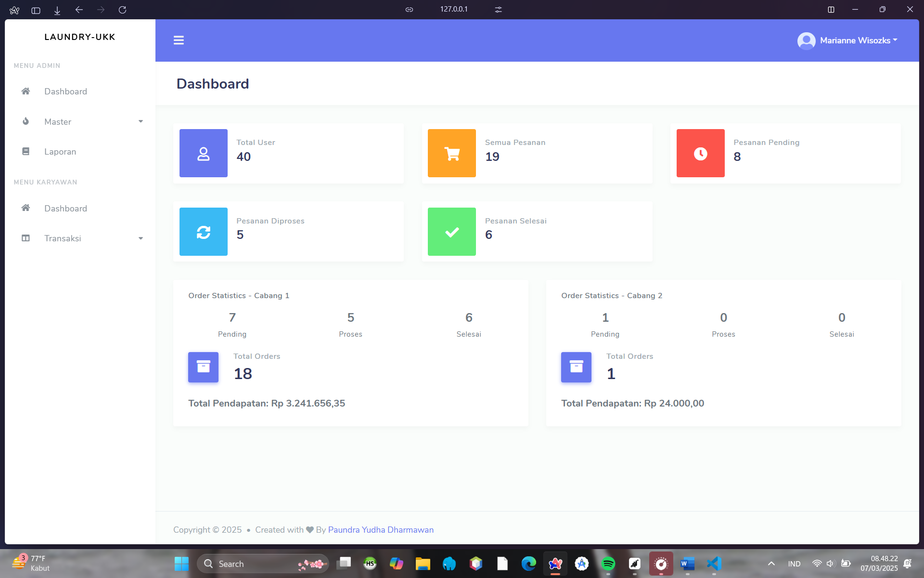Open the Master menu dropdown chevron
The width and height of the screenshot is (924, 578).
point(141,121)
